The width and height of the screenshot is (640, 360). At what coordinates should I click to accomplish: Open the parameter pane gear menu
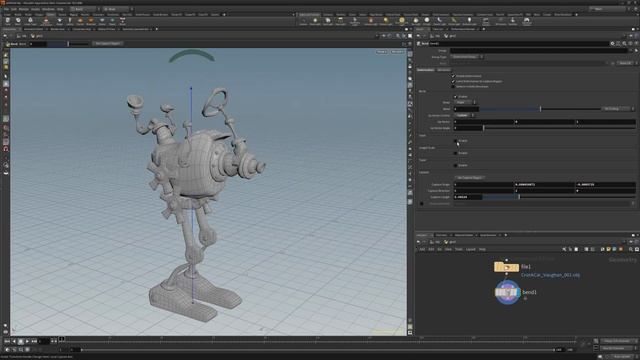(x=612, y=43)
